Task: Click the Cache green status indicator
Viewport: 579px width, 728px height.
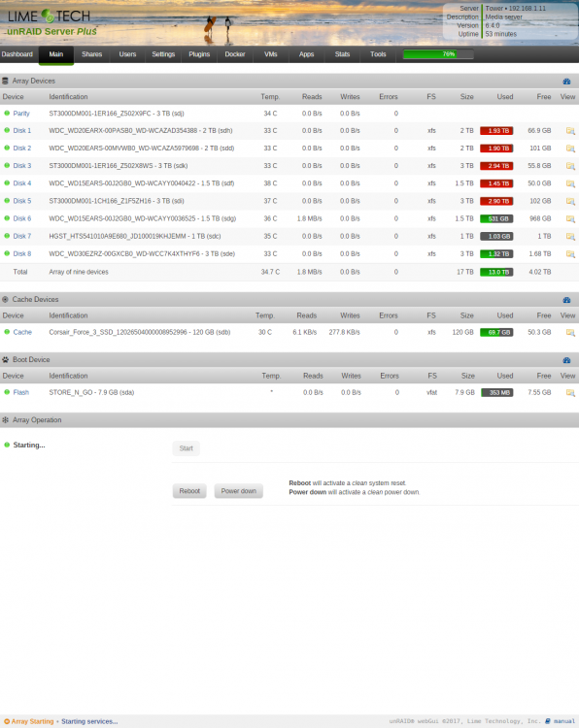Action: [7, 332]
